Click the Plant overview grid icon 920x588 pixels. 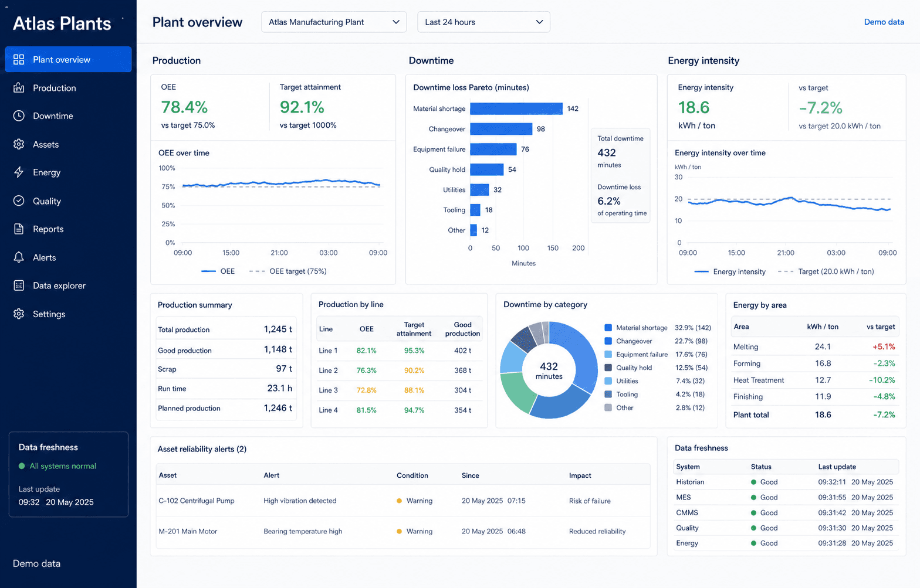pyautogui.click(x=19, y=59)
